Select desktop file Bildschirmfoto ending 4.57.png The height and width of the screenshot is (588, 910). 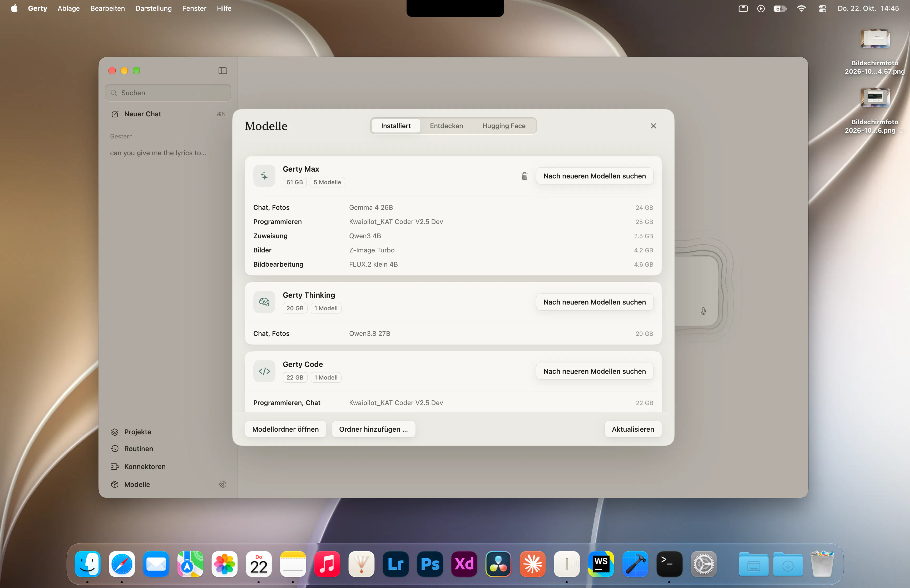point(874,52)
